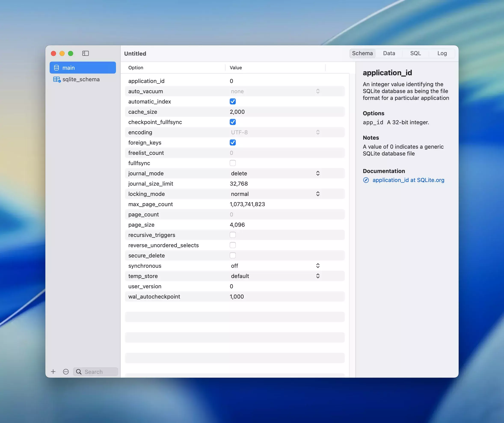The image size is (504, 423).
Task: Select the sqlite_schema table icon
Action: [57, 79]
